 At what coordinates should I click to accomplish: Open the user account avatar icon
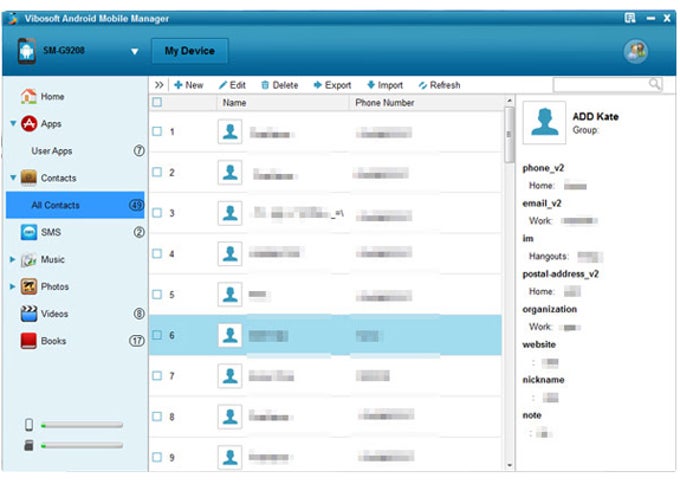click(636, 51)
